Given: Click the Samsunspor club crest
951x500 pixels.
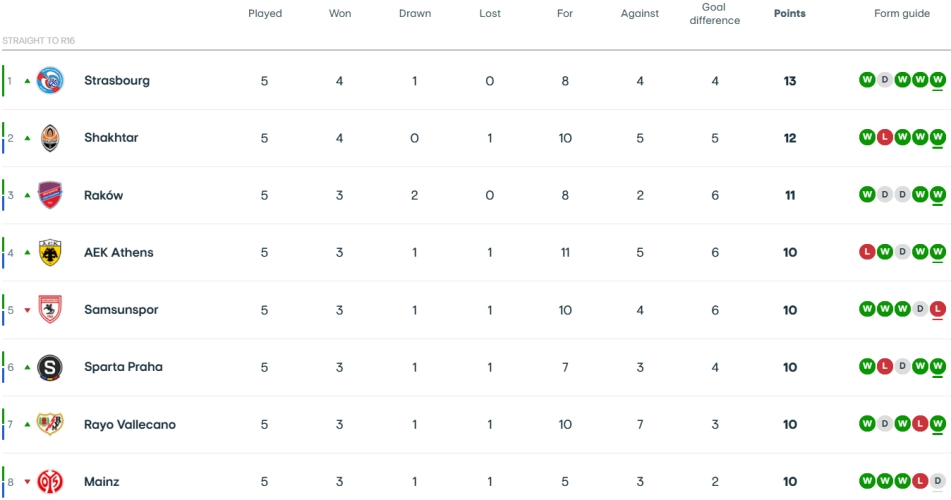Looking at the screenshot, I should pos(50,310).
